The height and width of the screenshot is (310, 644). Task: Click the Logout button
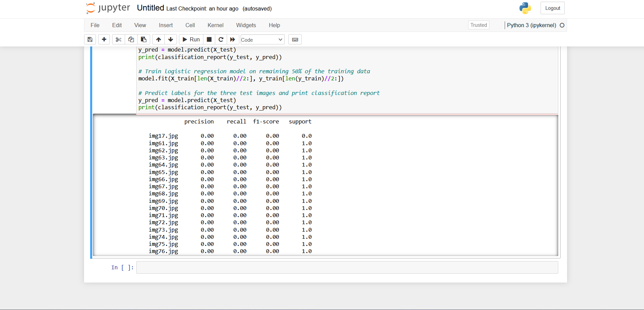552,8
